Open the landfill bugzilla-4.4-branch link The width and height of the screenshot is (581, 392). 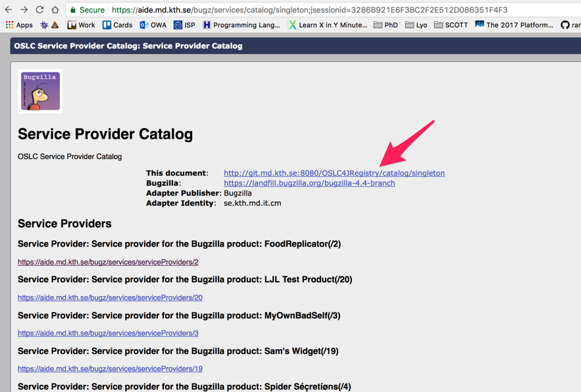pos(309,183)
